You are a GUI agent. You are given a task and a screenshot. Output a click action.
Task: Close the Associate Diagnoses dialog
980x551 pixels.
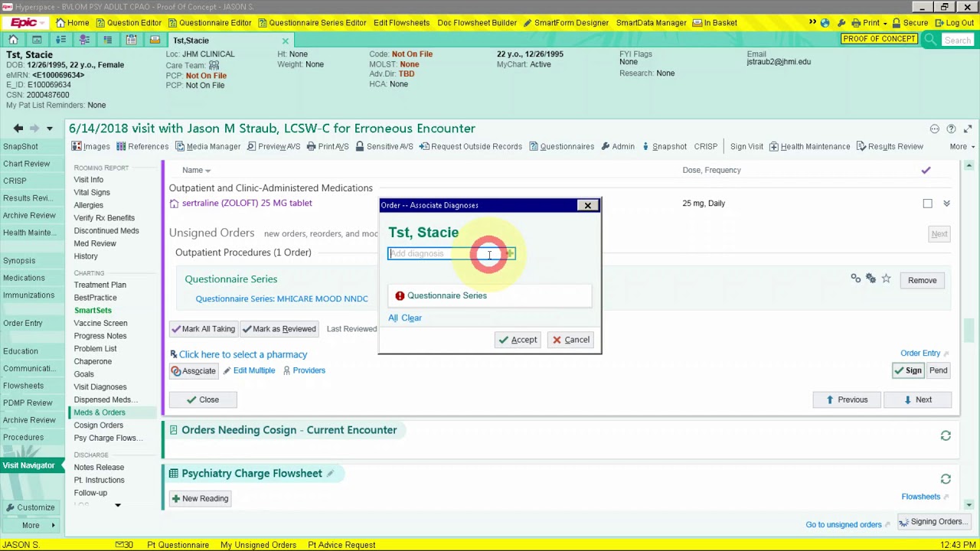pos(587,205)
